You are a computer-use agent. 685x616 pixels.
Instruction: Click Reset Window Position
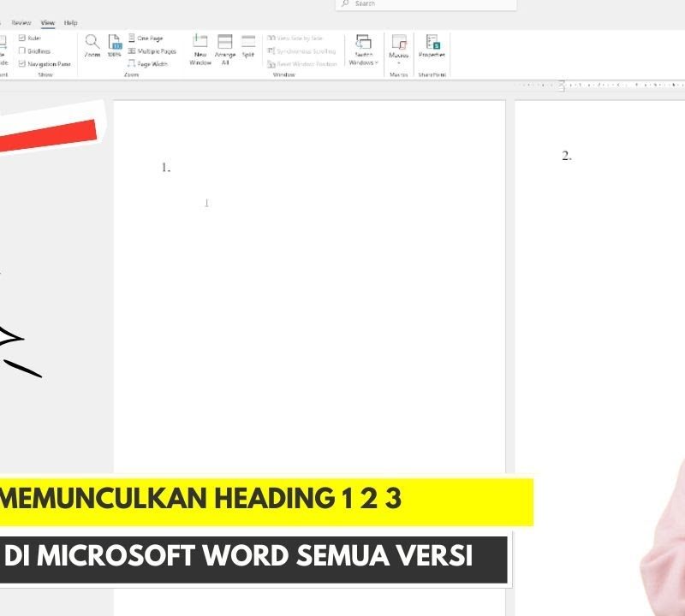tap(302, 64)
